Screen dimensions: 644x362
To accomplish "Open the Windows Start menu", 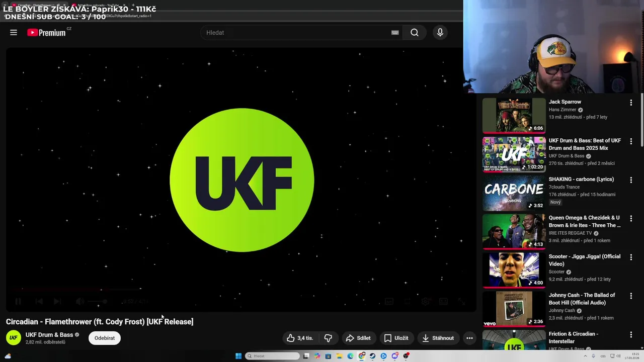I will (x=238, y=356).
